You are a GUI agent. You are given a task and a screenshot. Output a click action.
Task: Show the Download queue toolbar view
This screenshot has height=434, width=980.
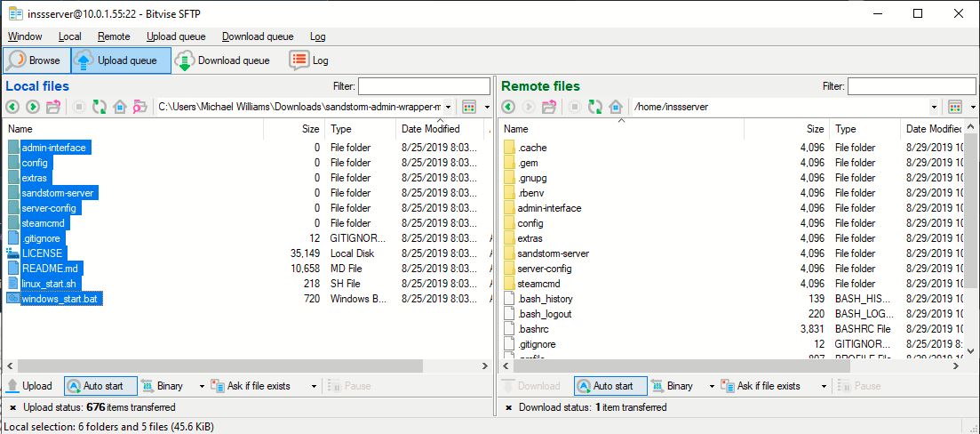[x=222, y=60]
